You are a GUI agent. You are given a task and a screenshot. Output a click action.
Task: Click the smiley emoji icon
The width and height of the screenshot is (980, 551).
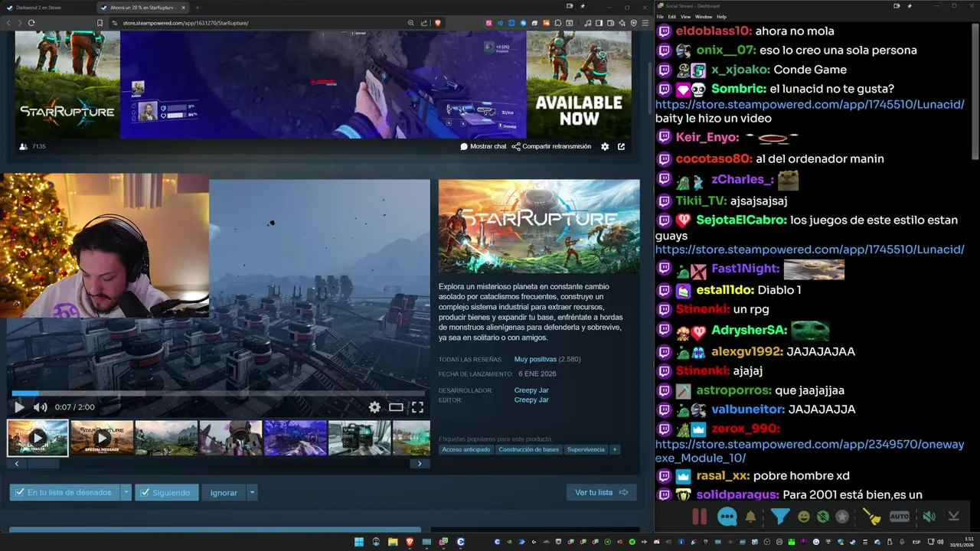[804, 517]
